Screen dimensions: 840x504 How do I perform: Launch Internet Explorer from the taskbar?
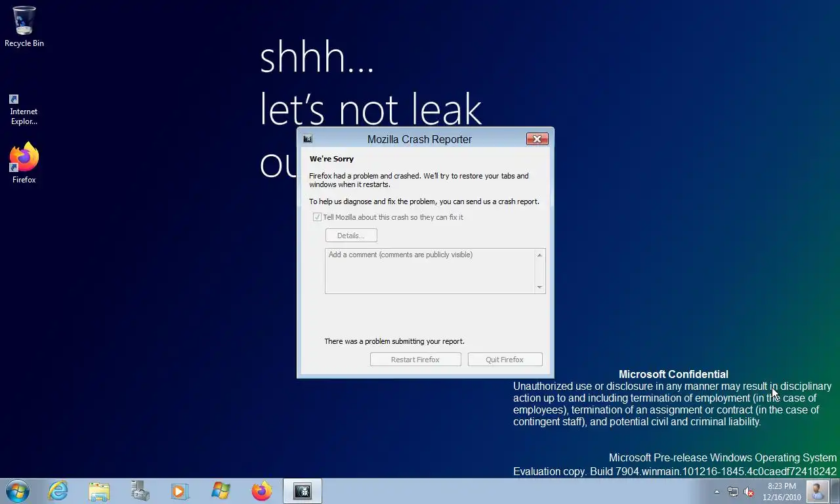(x=58, y=491)
